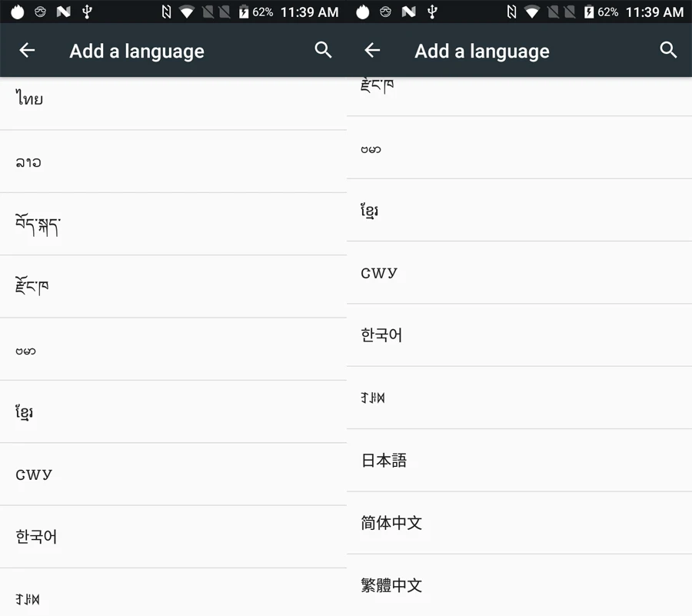Select Burmese language in right list
This screenshot has width=692, height=616.
pyautogui.click(x=520, y=148)
